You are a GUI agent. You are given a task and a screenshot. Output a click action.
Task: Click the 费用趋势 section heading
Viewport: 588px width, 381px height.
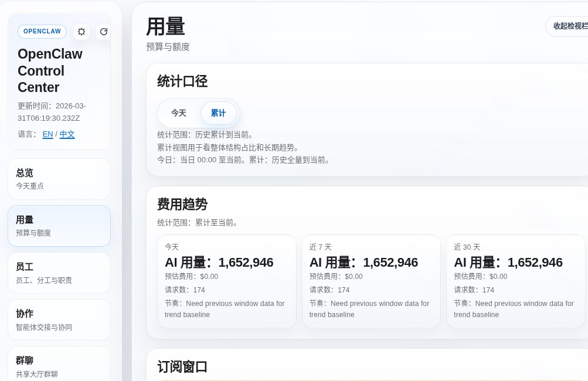point(182,205)
